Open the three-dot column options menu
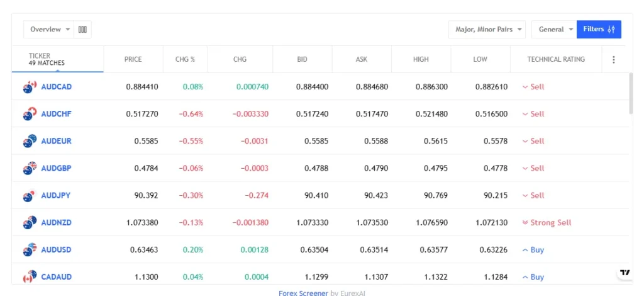The image size is (644, 296). 613,60
